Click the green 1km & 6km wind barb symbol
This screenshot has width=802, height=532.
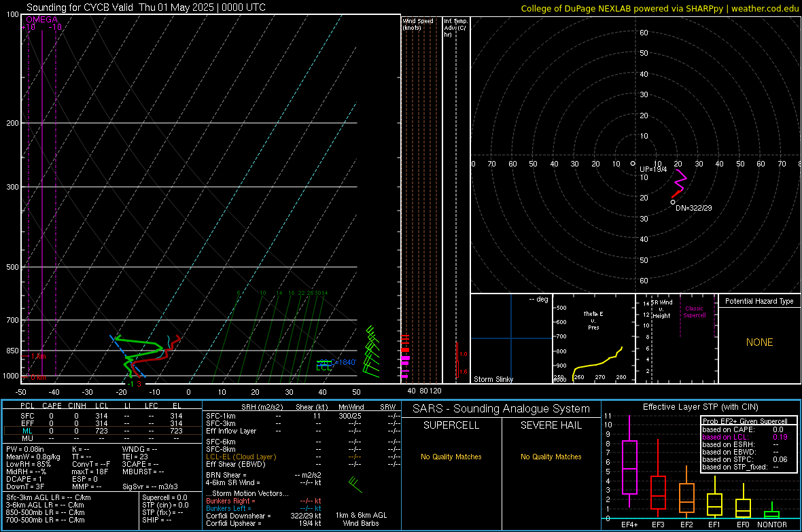(x=355, y=485)
